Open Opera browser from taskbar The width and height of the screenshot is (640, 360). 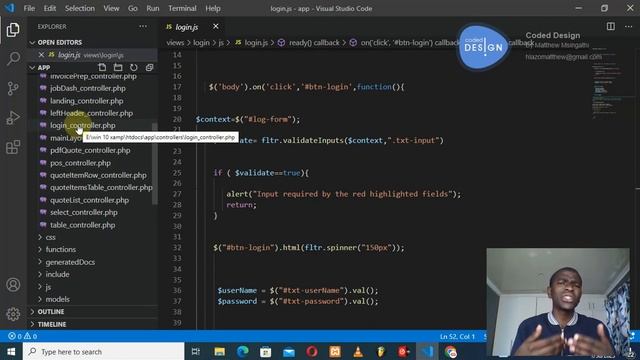coord(312,351)
